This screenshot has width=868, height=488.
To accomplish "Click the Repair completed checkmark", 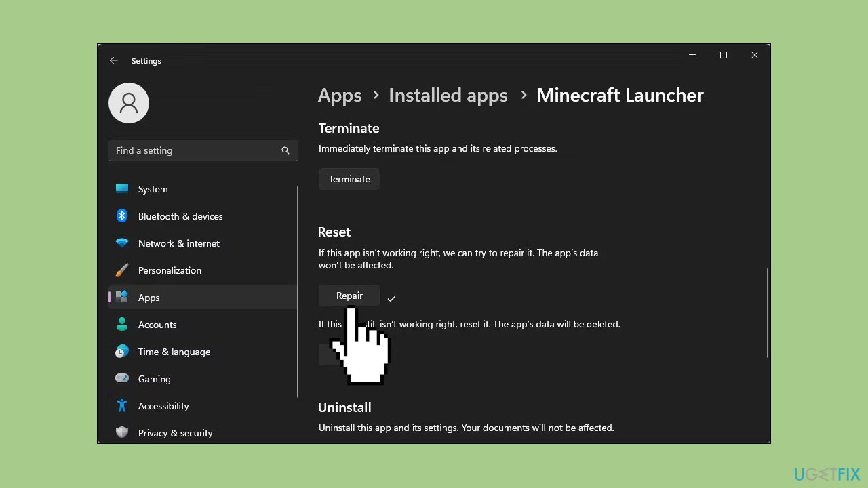I will click(x=391, y=298).
